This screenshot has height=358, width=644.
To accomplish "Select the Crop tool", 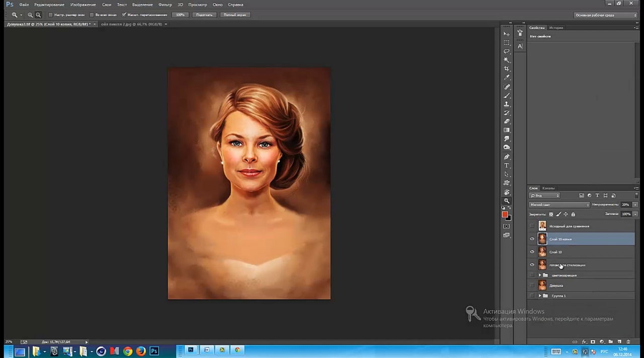I will click(507, 69).
